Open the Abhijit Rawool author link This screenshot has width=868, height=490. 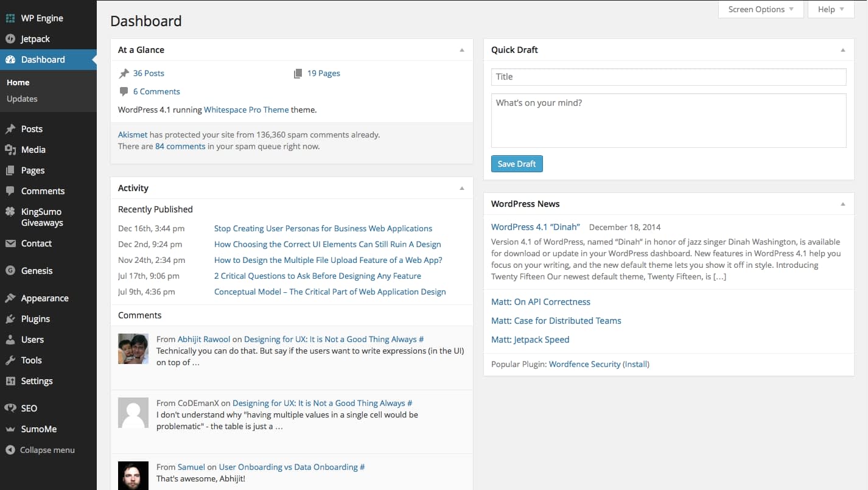click(x=204, y=339)
